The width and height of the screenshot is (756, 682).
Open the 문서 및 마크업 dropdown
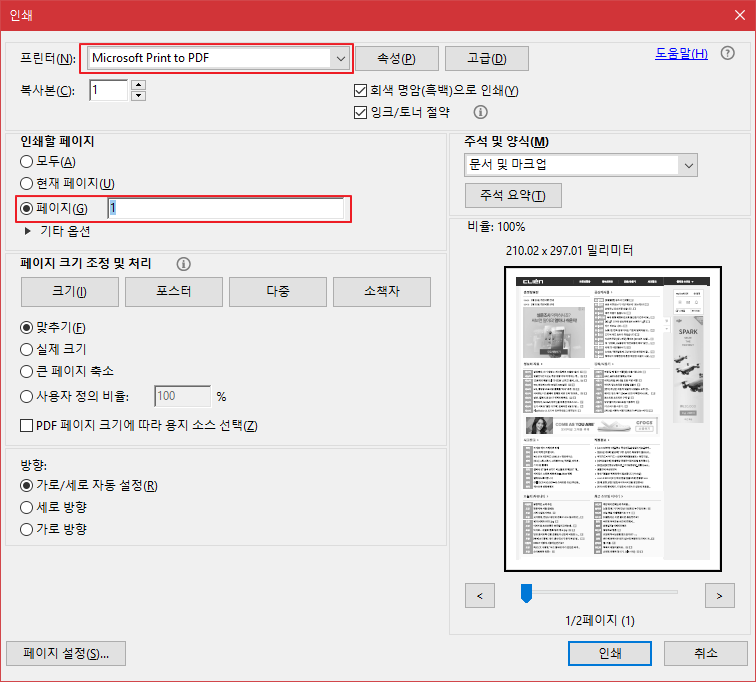tap(687, 164)
